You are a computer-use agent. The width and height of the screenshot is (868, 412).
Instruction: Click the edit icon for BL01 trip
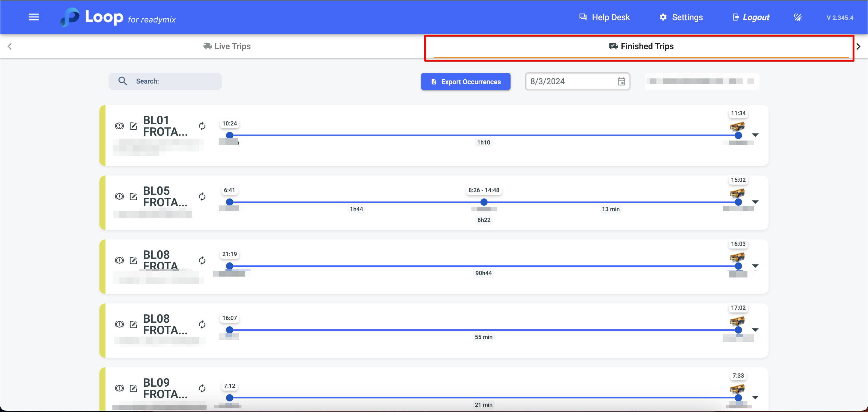pyautogui.click(x=134, y=126)
